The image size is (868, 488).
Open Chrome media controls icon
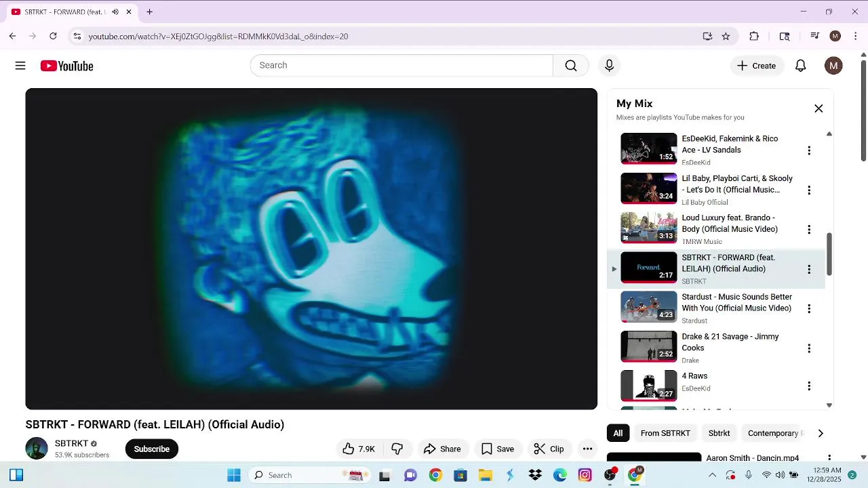814,36
